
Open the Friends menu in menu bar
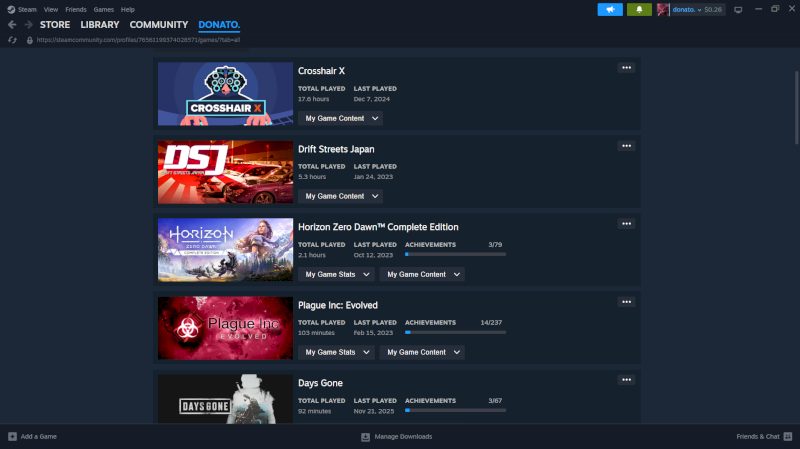click(x=76, y=9)
